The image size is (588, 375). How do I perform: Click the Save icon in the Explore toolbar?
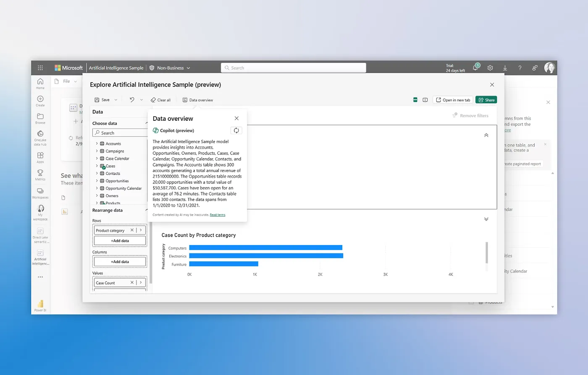click(x=97, y=100)
